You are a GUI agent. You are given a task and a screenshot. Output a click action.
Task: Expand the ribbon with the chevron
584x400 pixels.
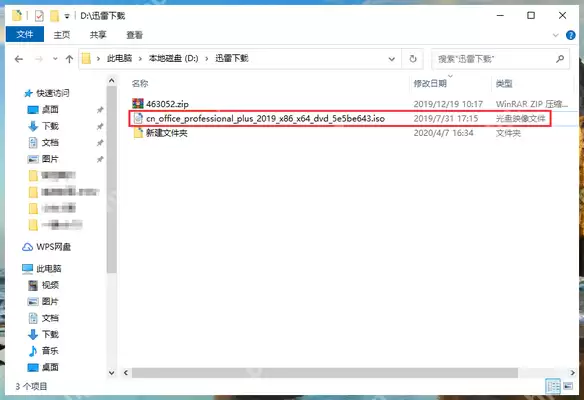click(x=556, y=35)
